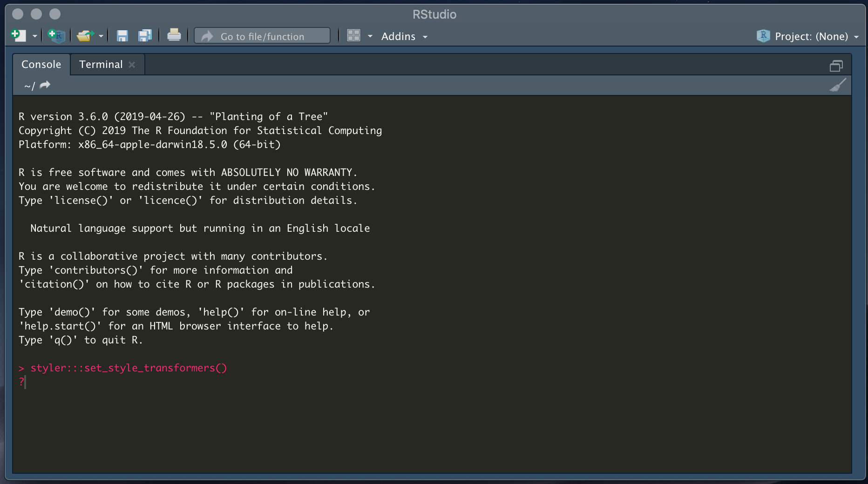
Task: Click the green zoom window button
Action: pos(55,14)
